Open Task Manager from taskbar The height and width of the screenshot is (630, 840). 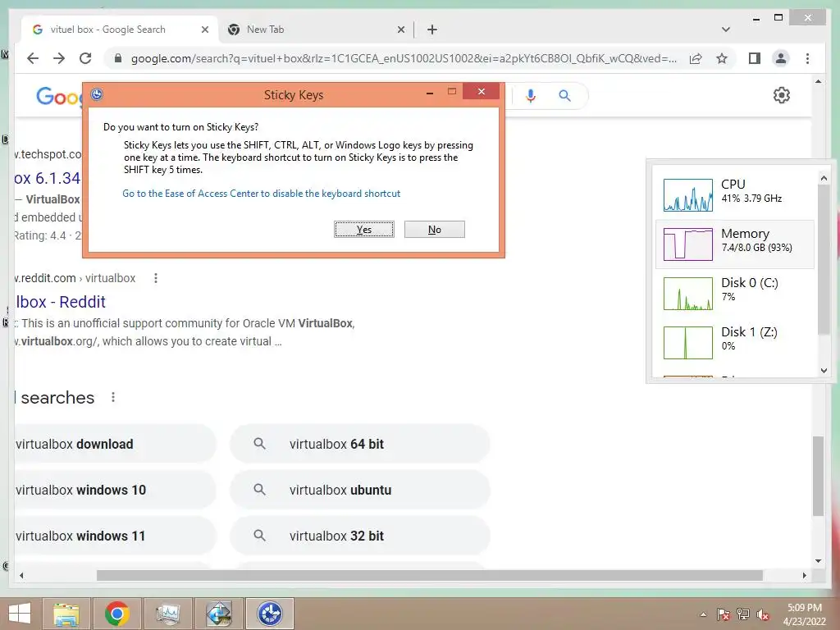167,614
